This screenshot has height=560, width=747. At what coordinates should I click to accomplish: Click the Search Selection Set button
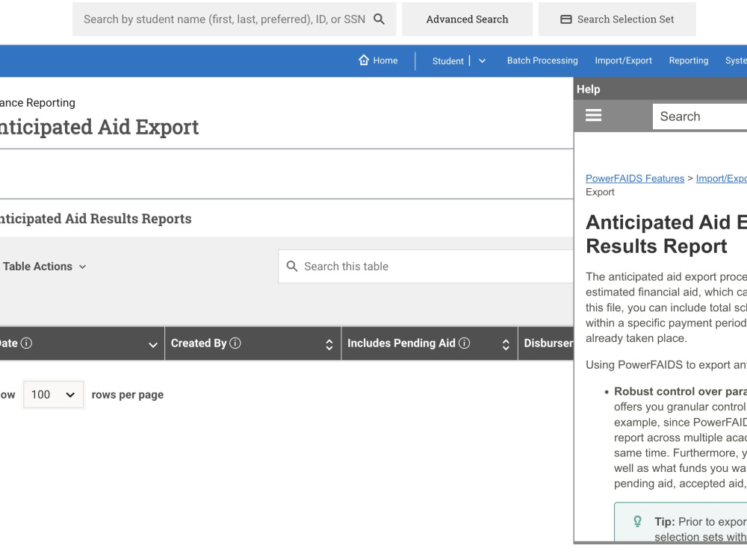tap(617, 19)
